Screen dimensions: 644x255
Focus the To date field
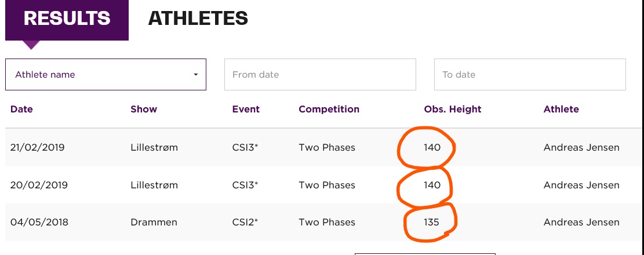coord(530,74)
